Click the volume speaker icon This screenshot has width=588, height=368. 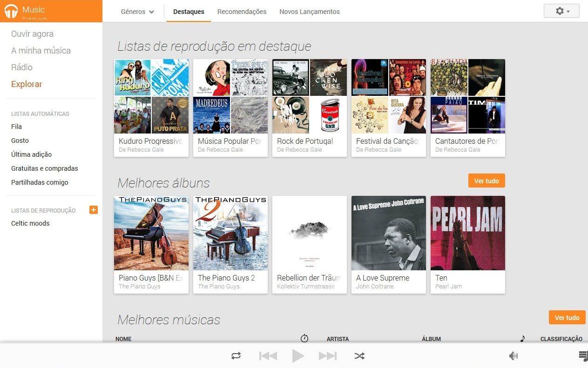click(x=514, y=356)
